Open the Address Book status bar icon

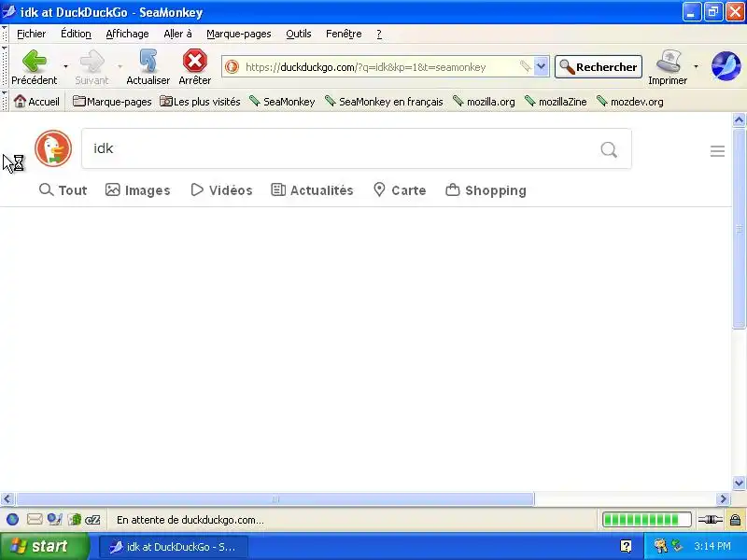[x=75, y=520]
